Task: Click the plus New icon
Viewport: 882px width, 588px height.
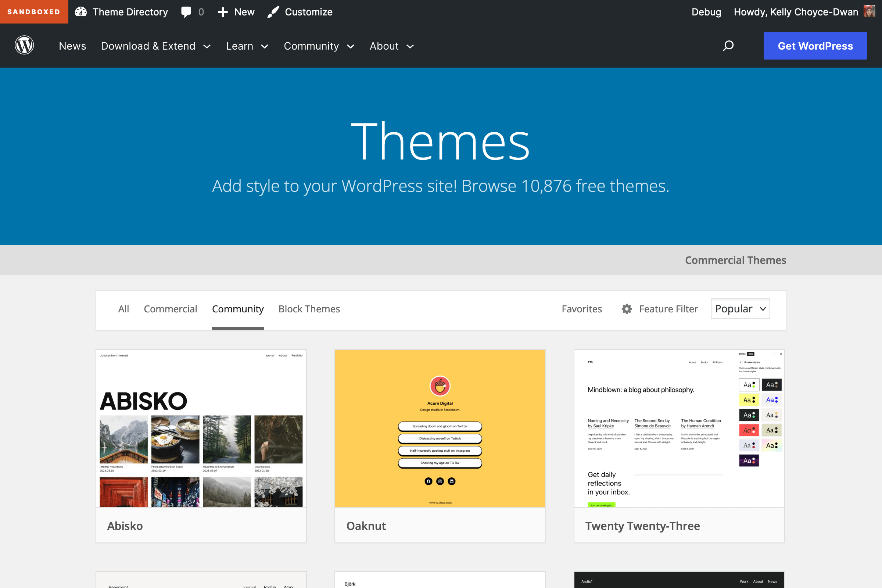Action: [223, 12]
